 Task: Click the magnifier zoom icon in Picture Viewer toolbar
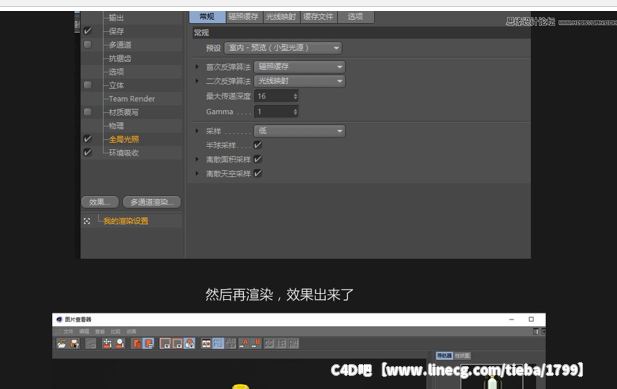120,344
